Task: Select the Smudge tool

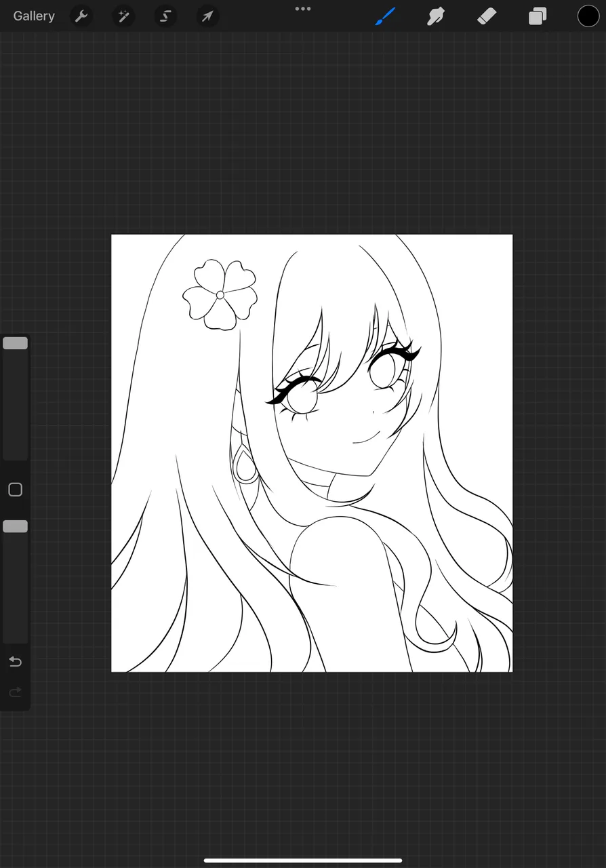Action: point(436,16)
